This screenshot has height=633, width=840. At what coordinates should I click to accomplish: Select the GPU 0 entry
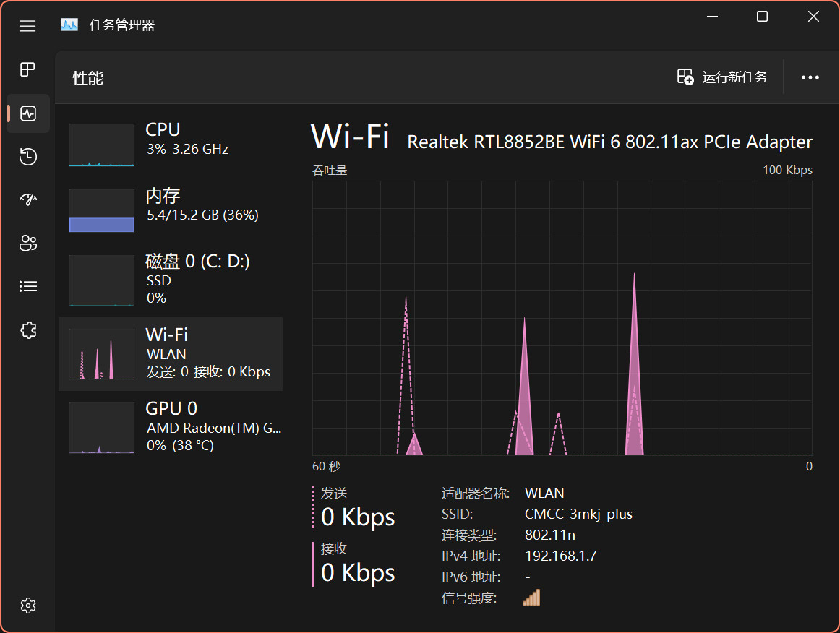tap(171, 427)
